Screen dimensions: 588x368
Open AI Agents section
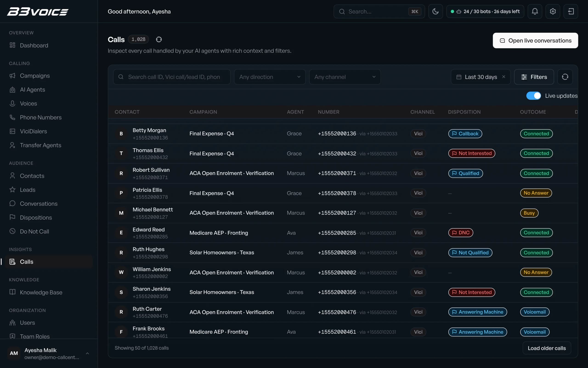49,89
